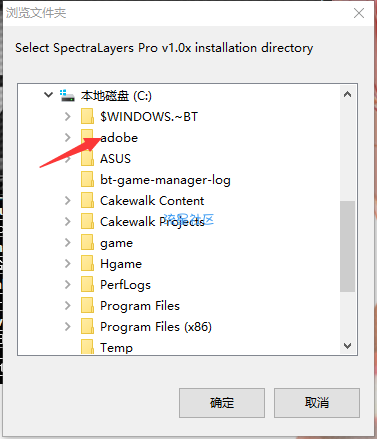The image size is (377, 439).
Task: Click the Cakewalk Content folder icon
Action: (x=87, y=201)
